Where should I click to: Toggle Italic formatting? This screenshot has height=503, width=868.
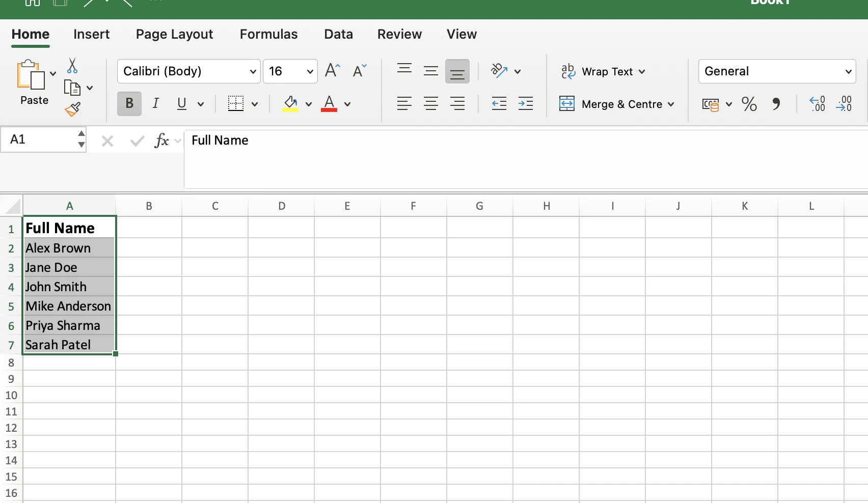pos(156,104)
